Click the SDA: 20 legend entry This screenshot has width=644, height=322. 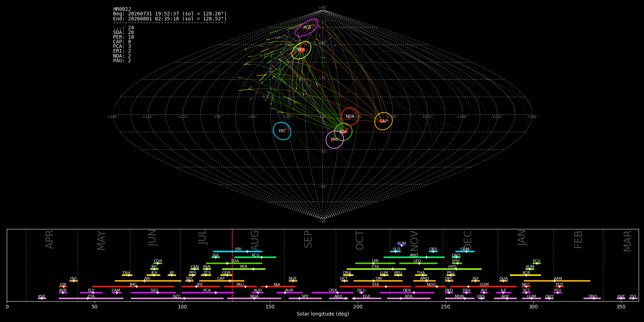pyautogui.click(x=123, y=33)
